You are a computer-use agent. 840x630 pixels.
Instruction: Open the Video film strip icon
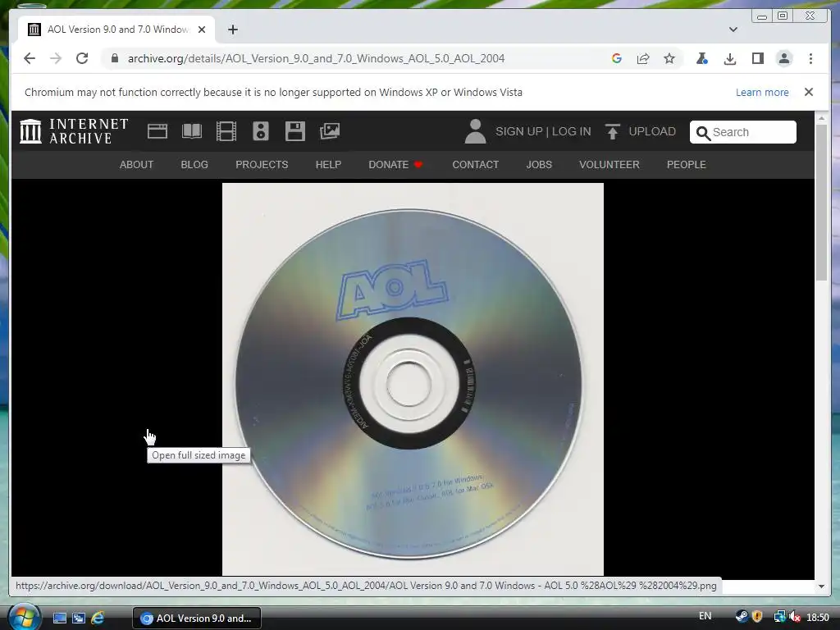[226, 131]
